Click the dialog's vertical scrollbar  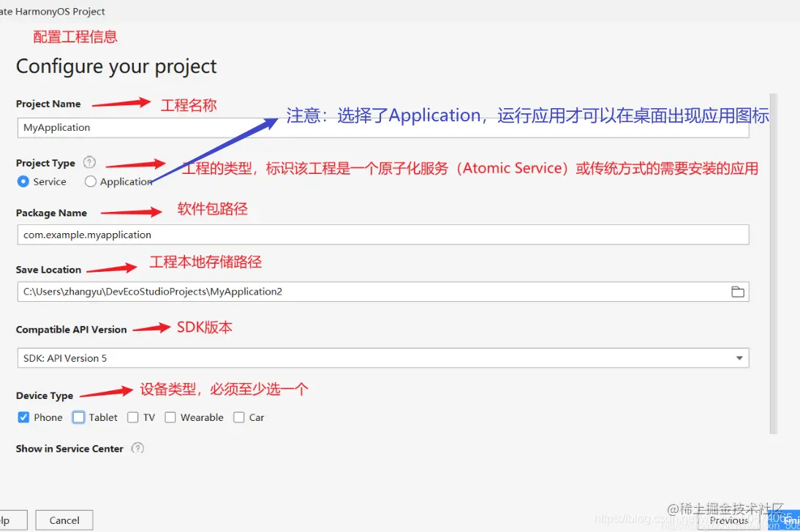coord(773,264)
